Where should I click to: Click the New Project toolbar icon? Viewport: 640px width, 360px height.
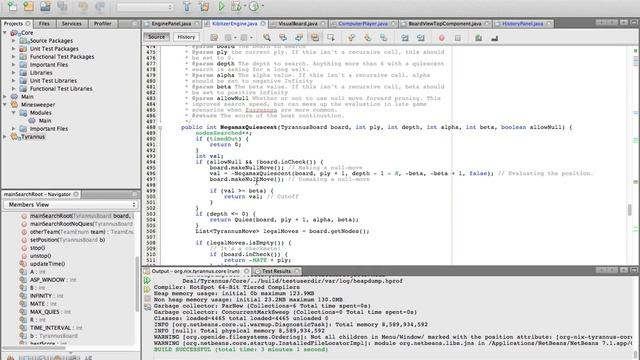pos(29,6)
